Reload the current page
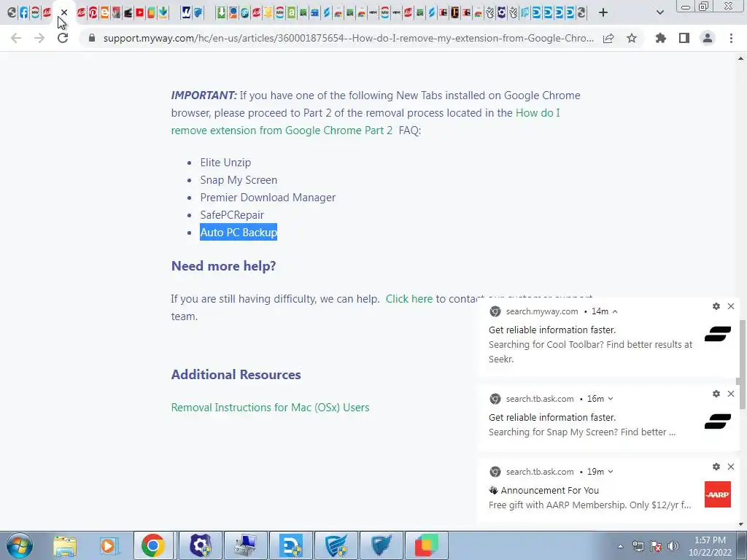Viewport: 747px width, 560px height. (x=63, y=38)
